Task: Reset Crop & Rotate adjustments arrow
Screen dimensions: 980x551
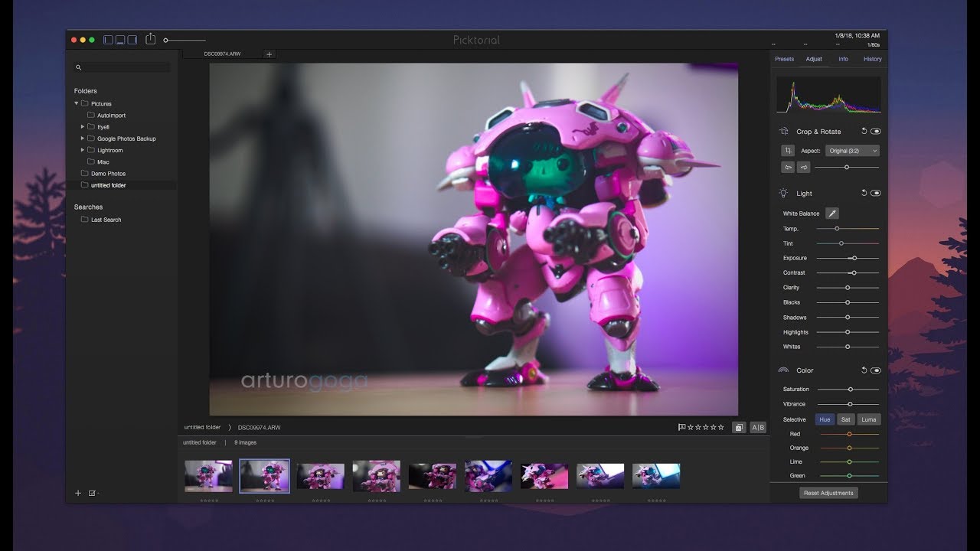Action: [x=864, y=132]
